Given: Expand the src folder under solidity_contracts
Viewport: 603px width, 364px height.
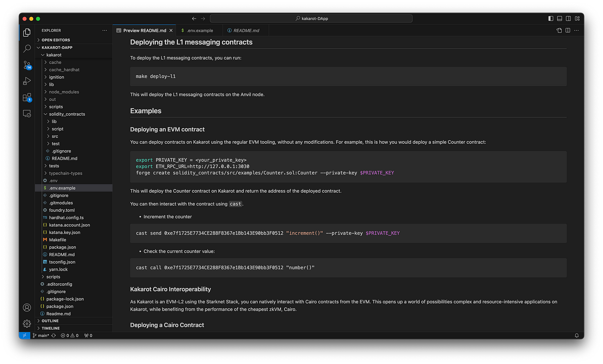Looking at the screenshot, I should (x=74, y=136).
